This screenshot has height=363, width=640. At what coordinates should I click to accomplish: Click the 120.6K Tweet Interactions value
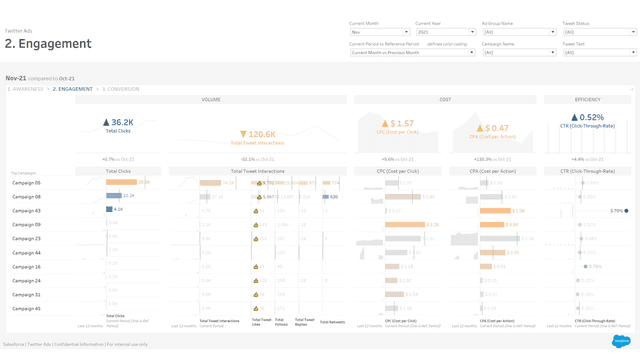pos(262,134)
